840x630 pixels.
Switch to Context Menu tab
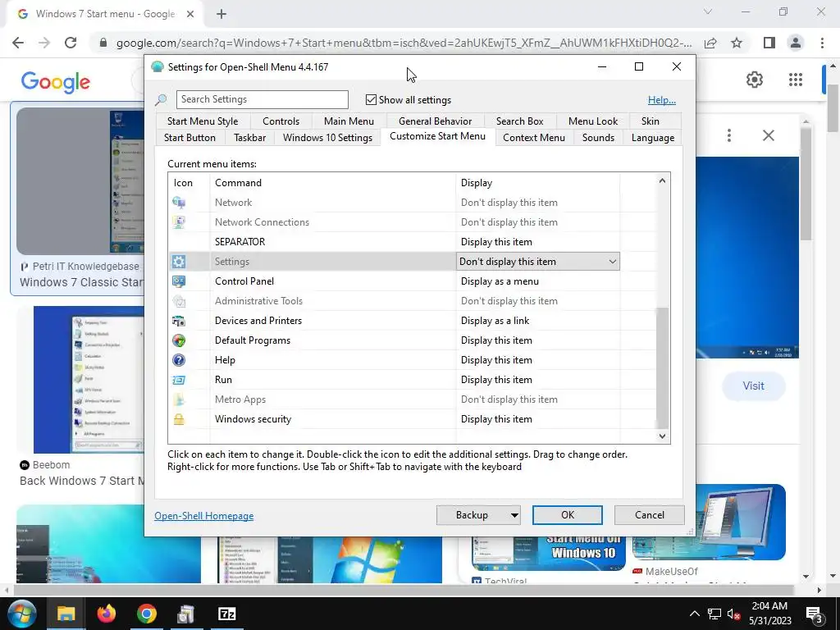(533, 138)
